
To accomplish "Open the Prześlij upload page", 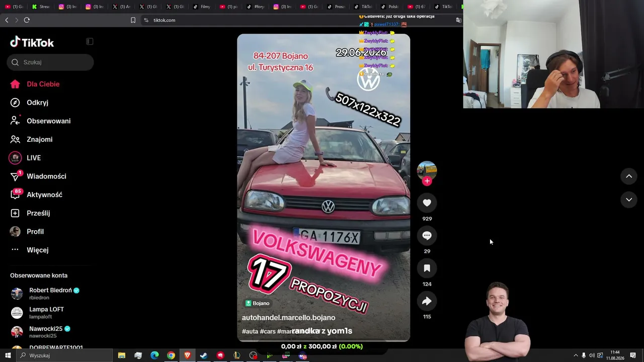I will pyautogui.click(x=30, y=213).
